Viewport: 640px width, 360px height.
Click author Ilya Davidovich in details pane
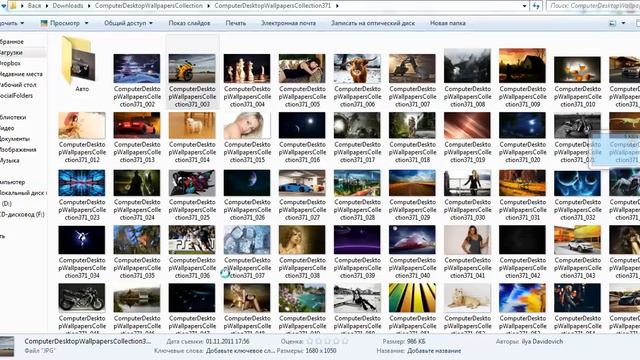coord(542,342)
